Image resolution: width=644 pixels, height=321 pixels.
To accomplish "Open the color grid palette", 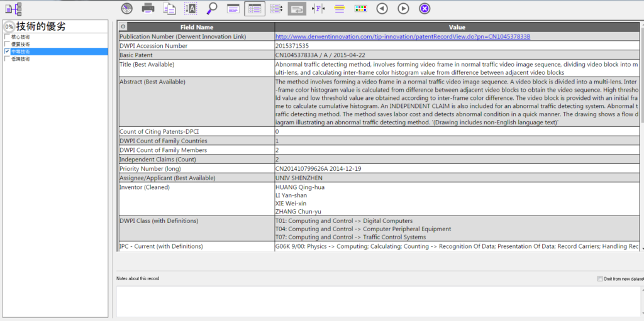I will [x=360, y=8].
